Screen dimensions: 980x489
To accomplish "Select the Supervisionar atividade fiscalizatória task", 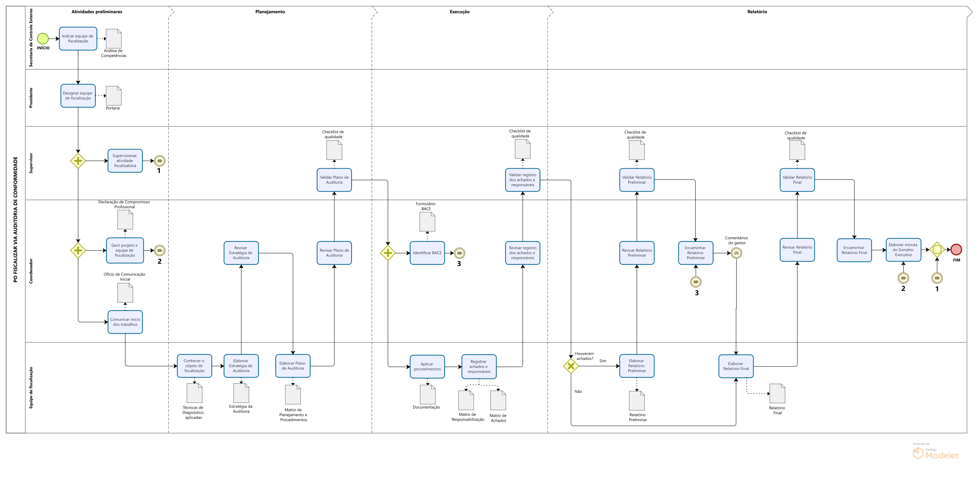I will [125, 161].
